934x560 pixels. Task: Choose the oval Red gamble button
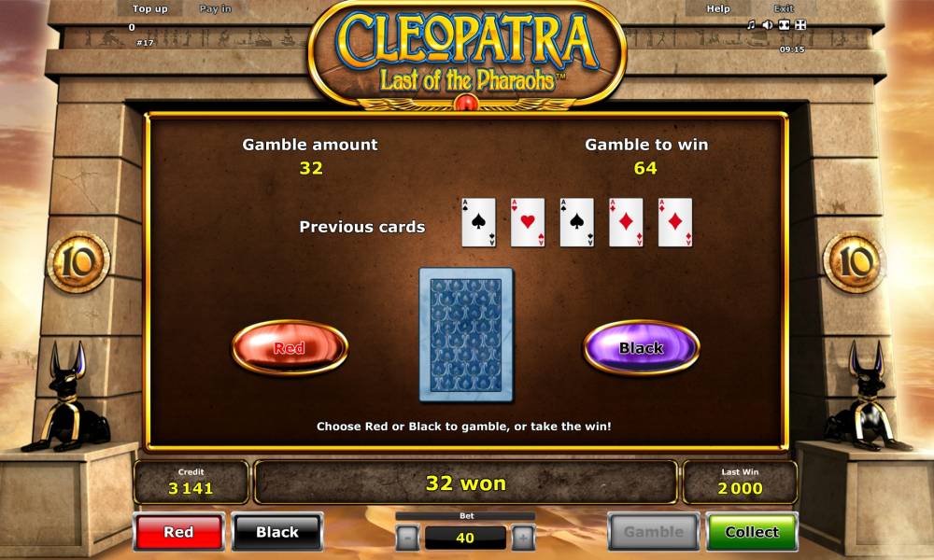click(290, 347)
